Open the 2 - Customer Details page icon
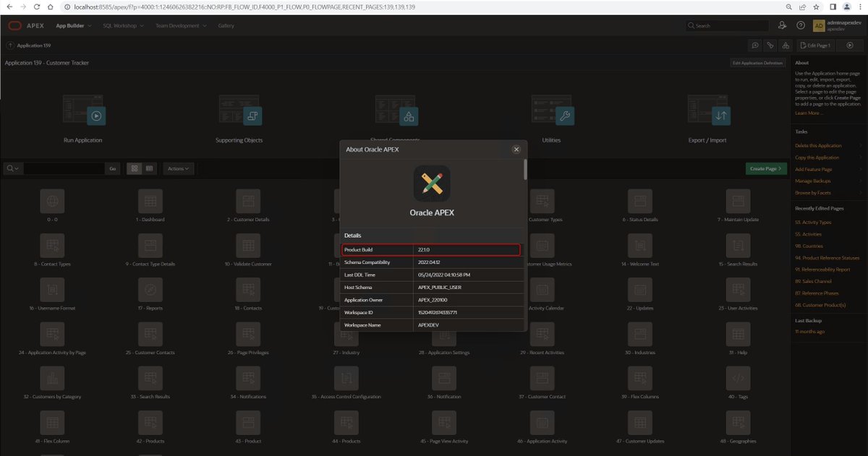Image resolution: width=868 pixels, height=456 pixels. [x=248, y=201]
